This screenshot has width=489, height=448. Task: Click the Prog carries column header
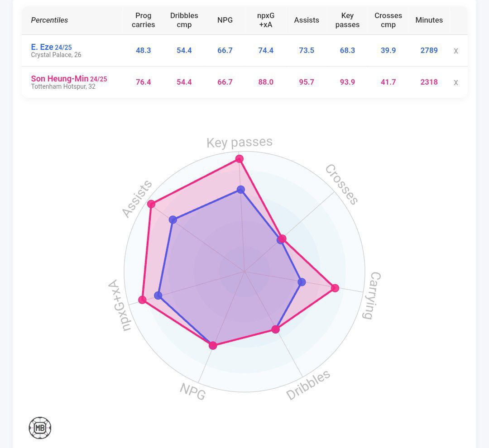tap(143, 20)
